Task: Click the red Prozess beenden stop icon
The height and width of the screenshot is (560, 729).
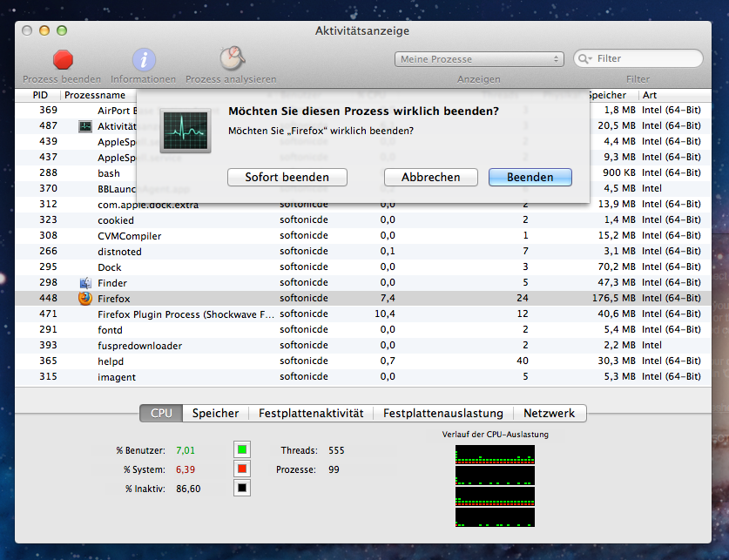Action: pos(63,60)
